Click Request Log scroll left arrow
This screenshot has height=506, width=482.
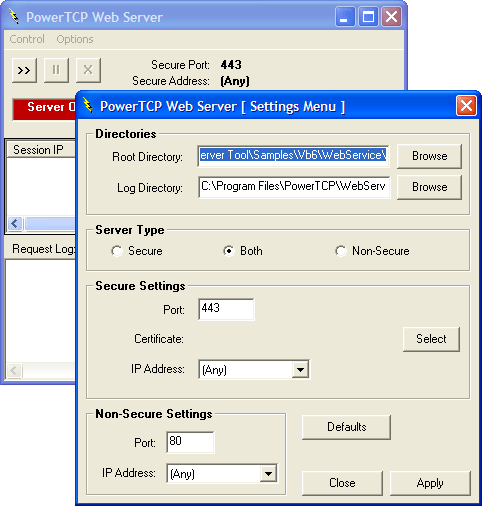pos(14,370)
